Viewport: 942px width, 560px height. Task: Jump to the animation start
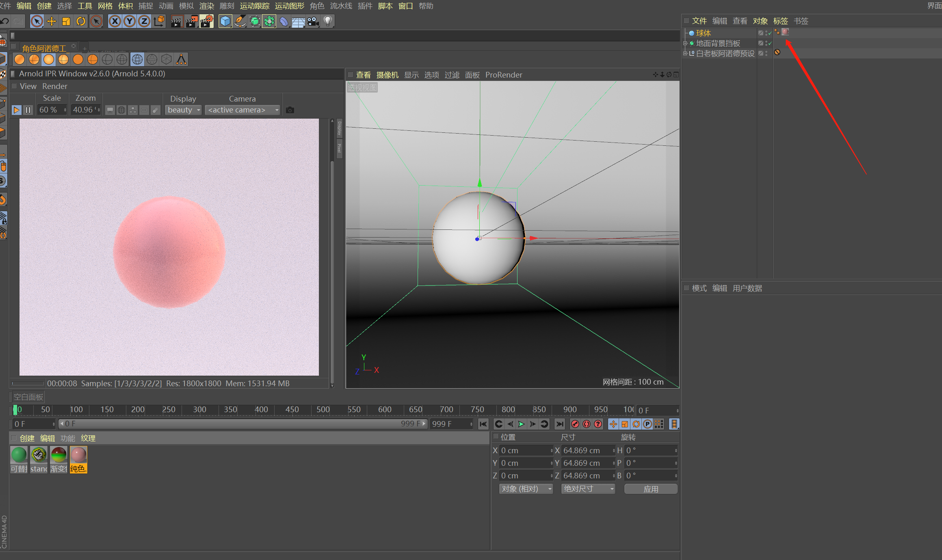tap(483, 424)
